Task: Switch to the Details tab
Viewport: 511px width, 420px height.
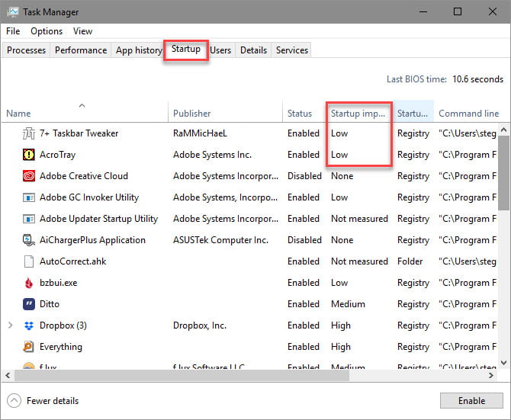Action: (x=253, y=50)
